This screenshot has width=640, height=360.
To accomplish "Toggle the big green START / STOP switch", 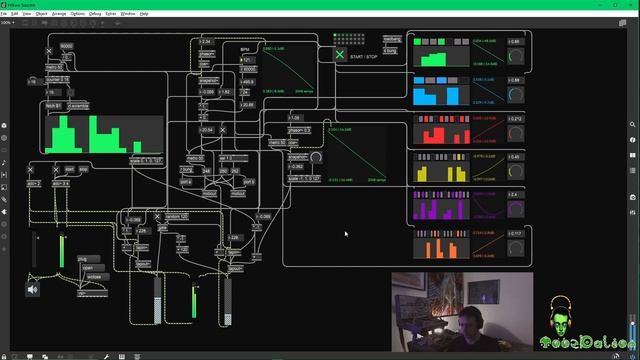I will (339, 54).
